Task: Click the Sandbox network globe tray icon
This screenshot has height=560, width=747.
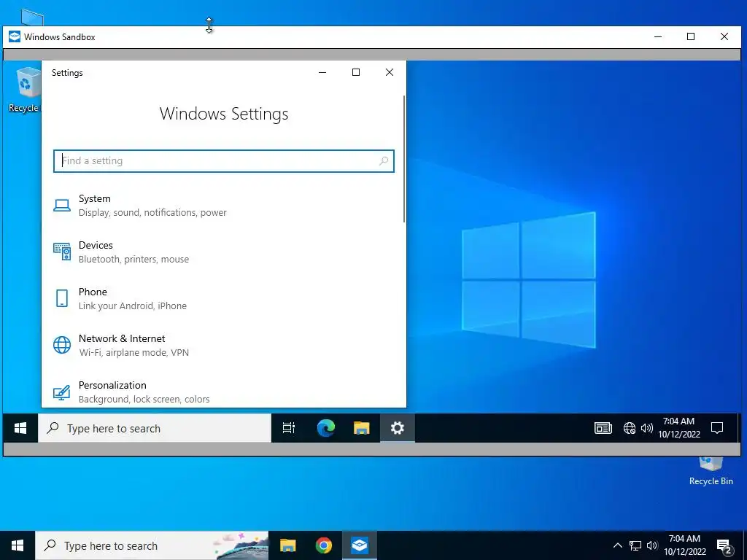Action: click(630, 428)
